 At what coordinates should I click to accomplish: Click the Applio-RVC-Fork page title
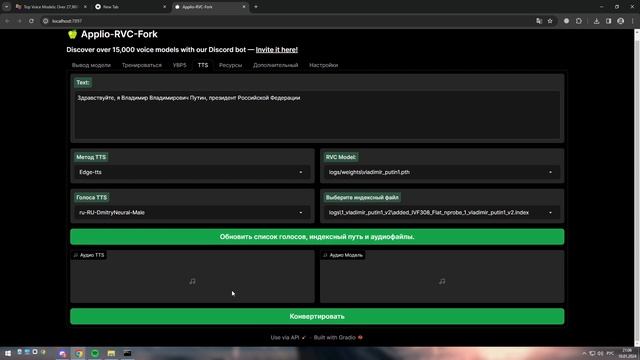coord(119,34)
